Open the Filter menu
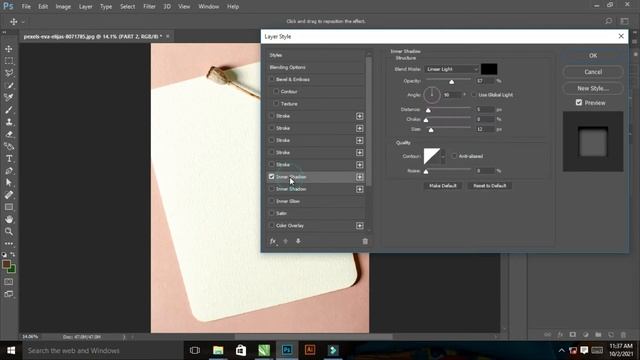640x360 pixels. coord(149,7)
